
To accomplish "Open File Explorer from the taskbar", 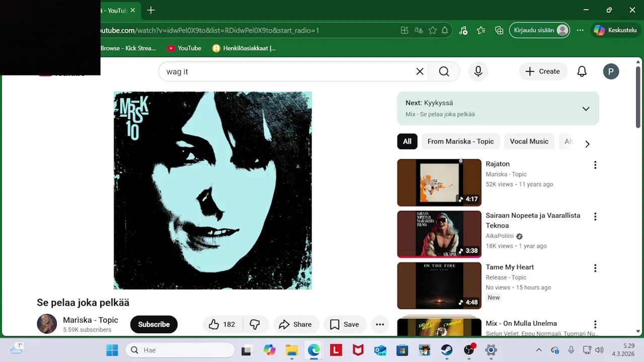I will (292, 350).
